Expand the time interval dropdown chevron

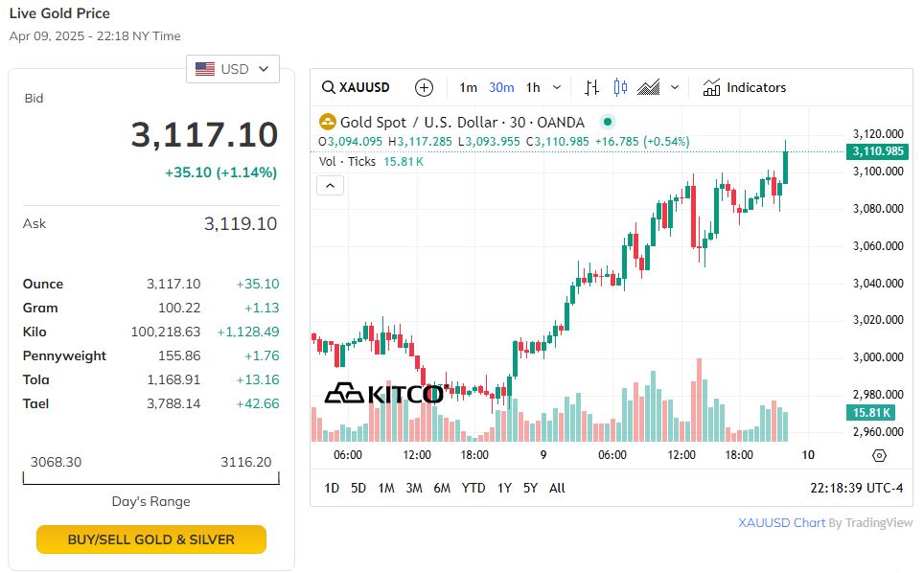(x=557, y=88)
